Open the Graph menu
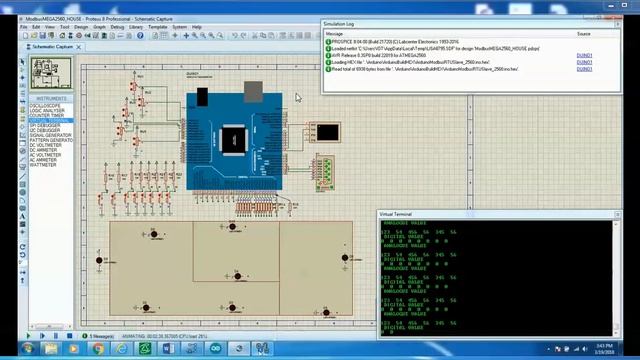This screenshot has width=640, height=360. coord(99,27)
